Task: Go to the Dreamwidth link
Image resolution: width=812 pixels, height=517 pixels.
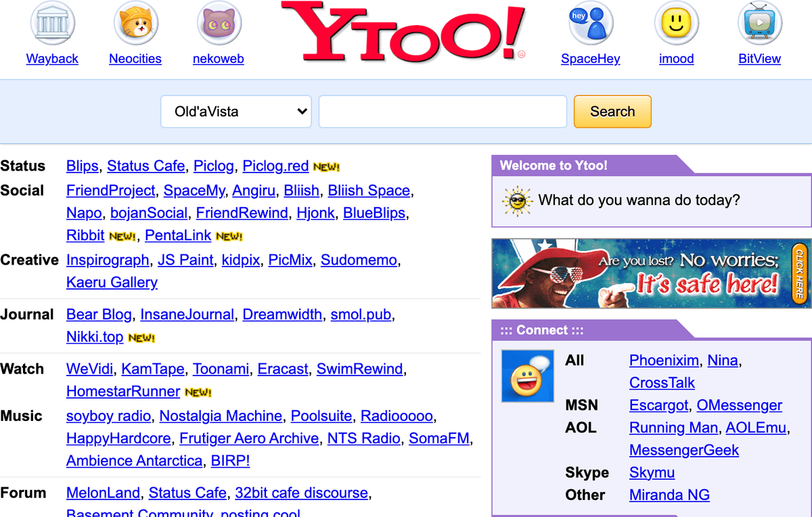Action: pyautogui.click(x=282, y=315)
